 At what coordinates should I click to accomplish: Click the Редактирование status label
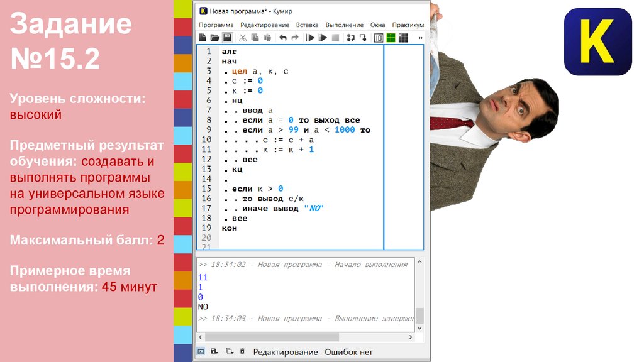[x=286, y=352]
